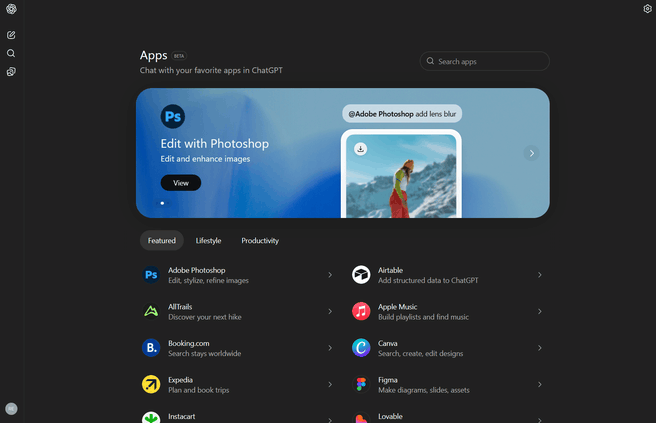The image size is (656, 423).
Task: Focus the Search apps input field
Action: 484,61
